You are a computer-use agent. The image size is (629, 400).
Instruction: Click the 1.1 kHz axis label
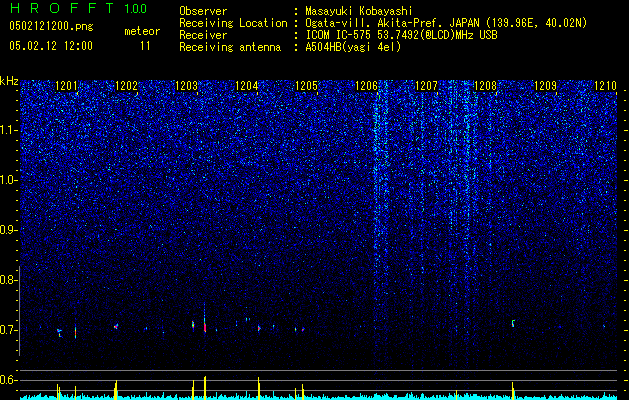pyautogui.click(x=9, y=130)
